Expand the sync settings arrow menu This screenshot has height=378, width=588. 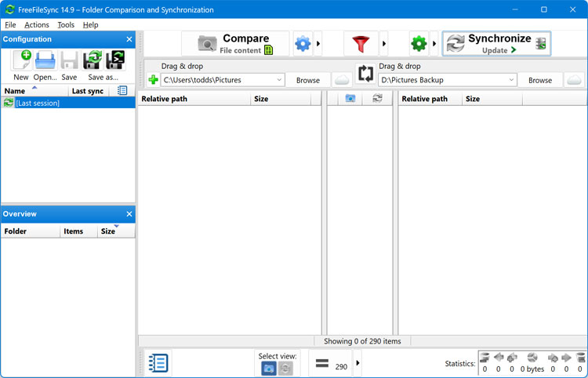434,43
